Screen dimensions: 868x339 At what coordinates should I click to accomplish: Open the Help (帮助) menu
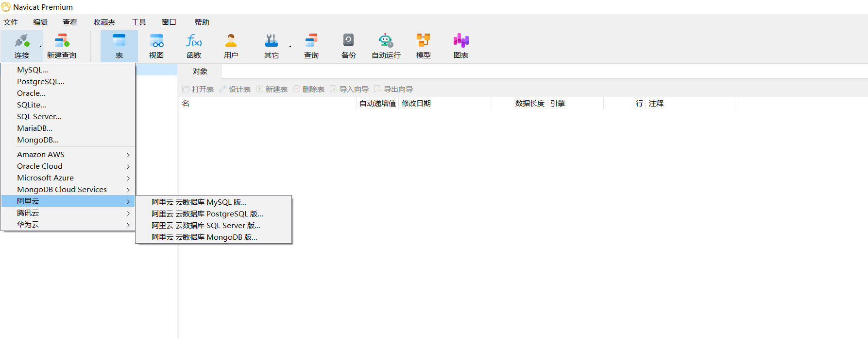pos(202,22)
